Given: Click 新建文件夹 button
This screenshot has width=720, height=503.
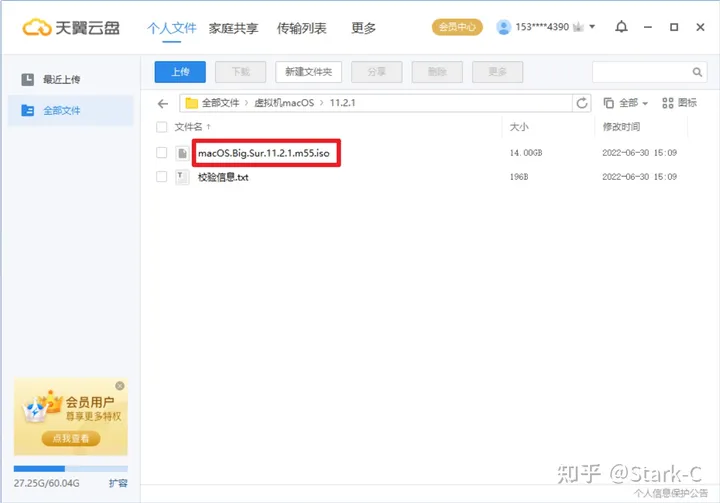Looking at the screenshot, I should click(x=309, y=72).
